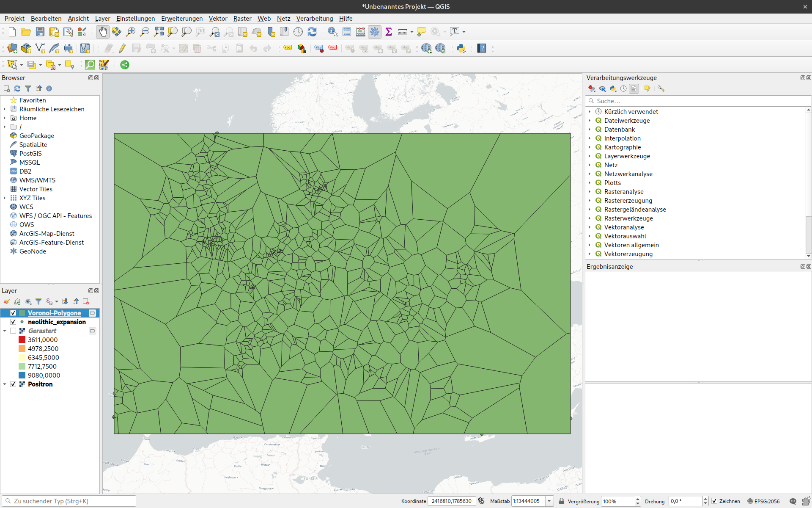Open the Maßstab scale dropdown
Screen dimensions: 812x508
click(x=549, y=501)
